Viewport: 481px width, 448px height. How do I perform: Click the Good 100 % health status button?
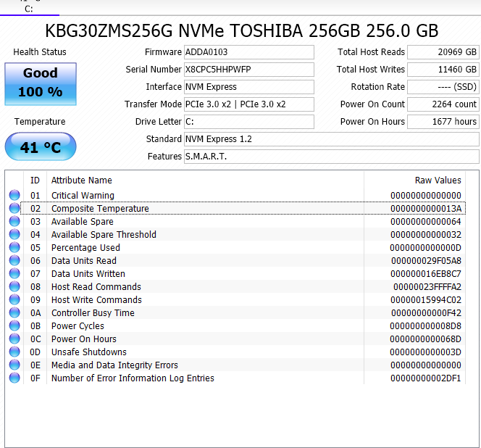pos(41,84)
